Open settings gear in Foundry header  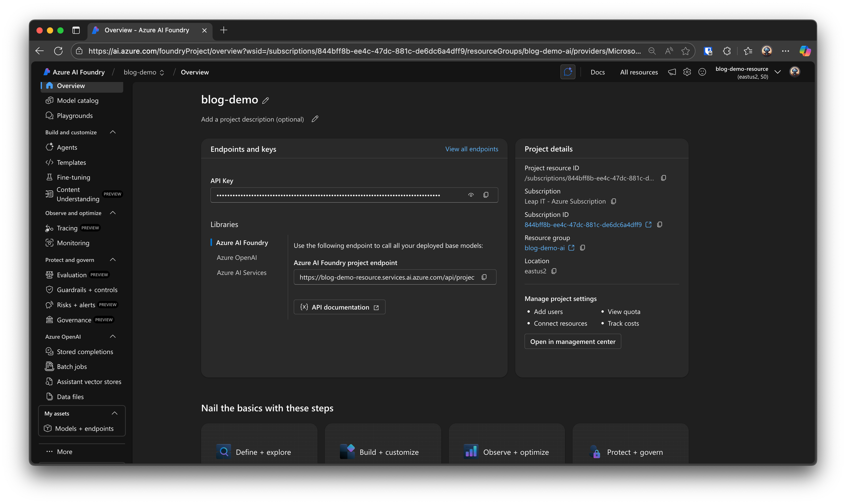coord(687,72)
